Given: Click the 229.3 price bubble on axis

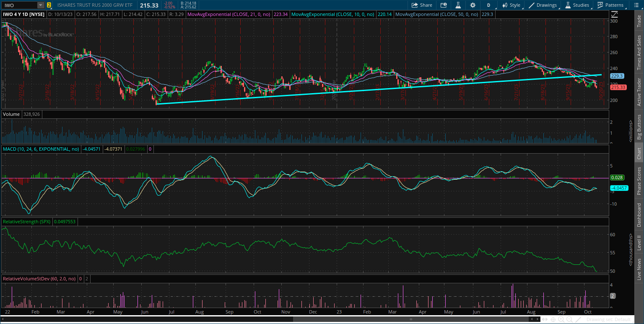Looking at the screenshot, I should tap(618, 76).
